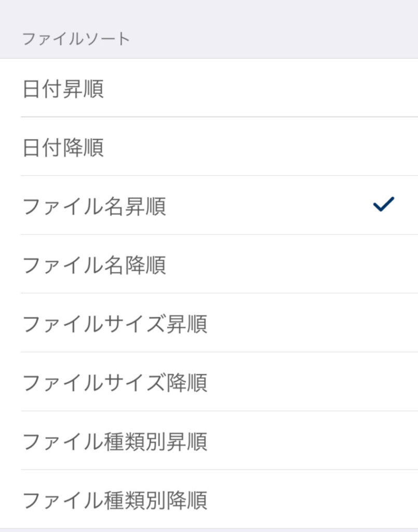This screenshot has width=418, height=532.
Task: Pick ファイルサイズ昇順 from the list
Action: 115,324
